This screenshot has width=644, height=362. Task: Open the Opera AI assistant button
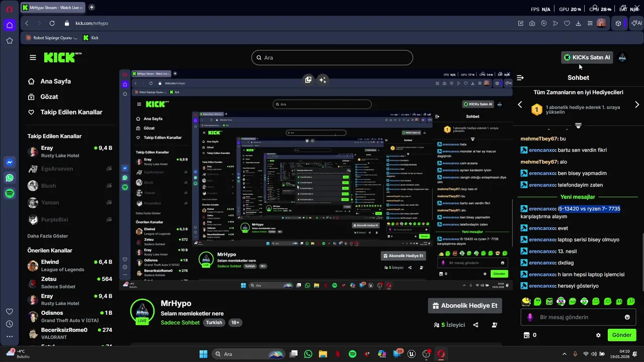[636, 23]
